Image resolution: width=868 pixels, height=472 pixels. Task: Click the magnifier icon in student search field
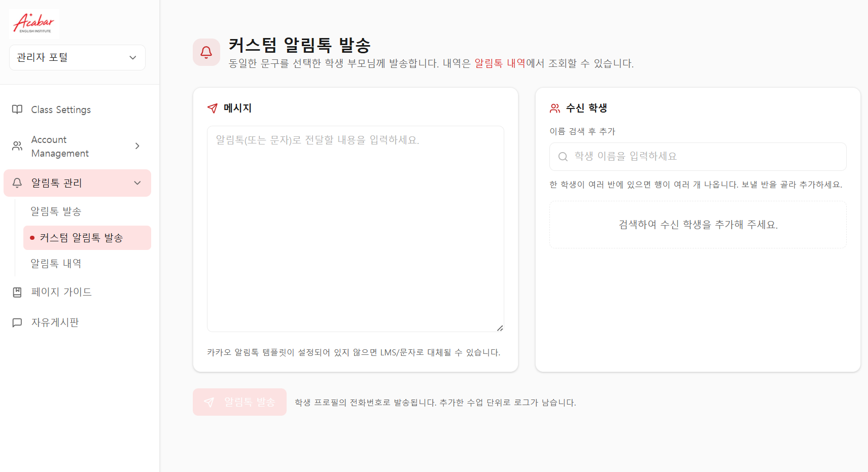[563, 156]
